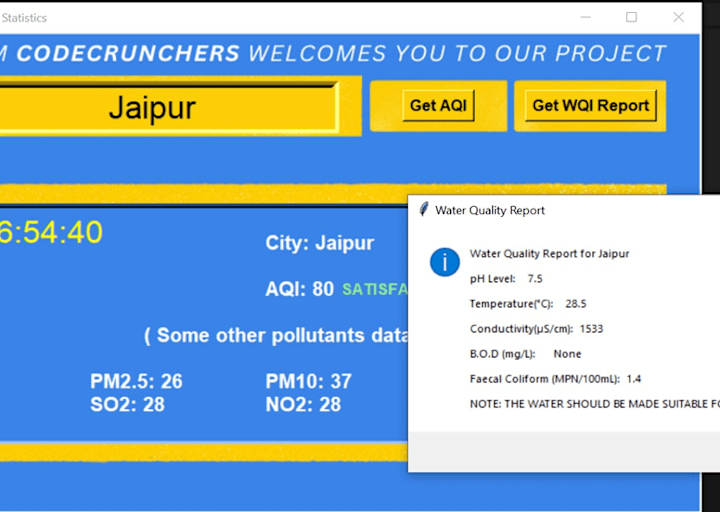Select the 'Water Quality Report for Jaipur' line

(549, 253)
